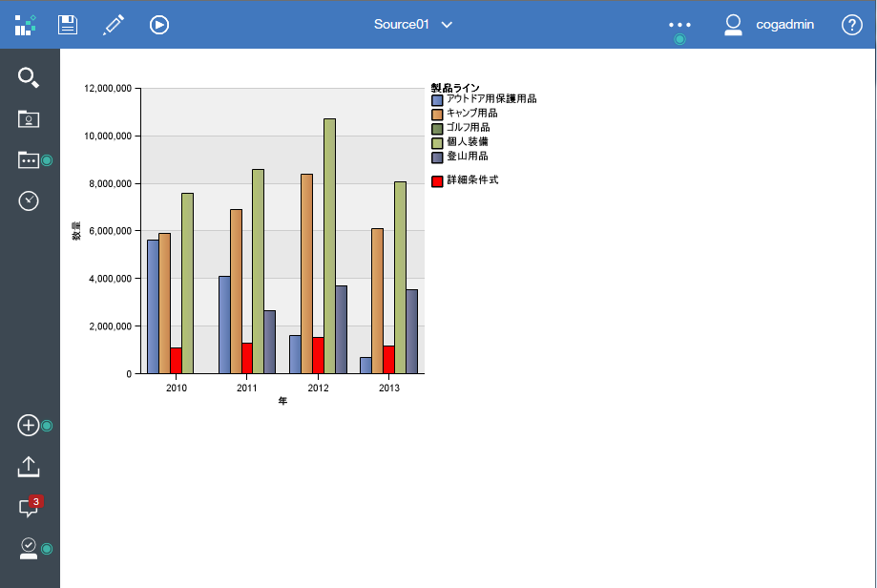Click the 10,000,000 y-axis value
Screen dimensions: 877x588
point(108,136)
